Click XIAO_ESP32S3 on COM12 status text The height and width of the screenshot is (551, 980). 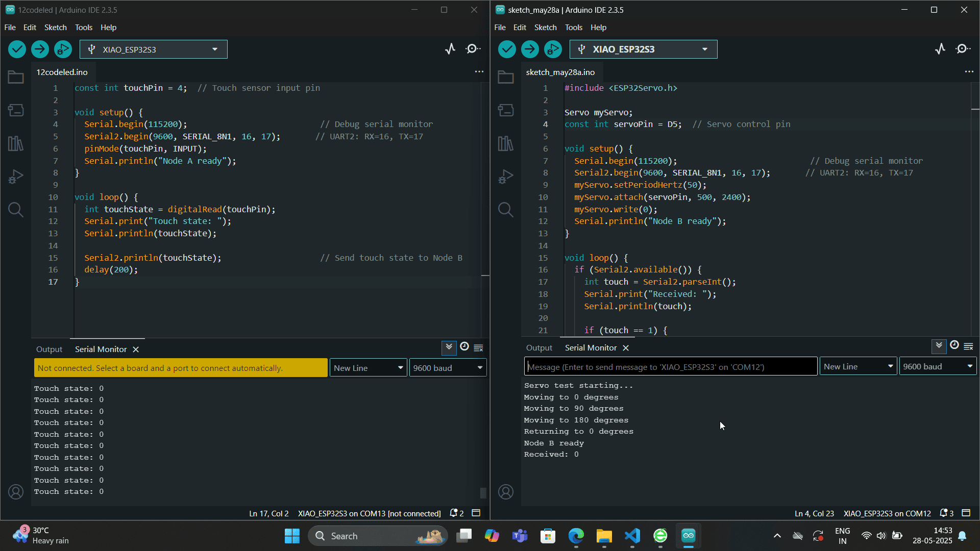click(887, 514)
